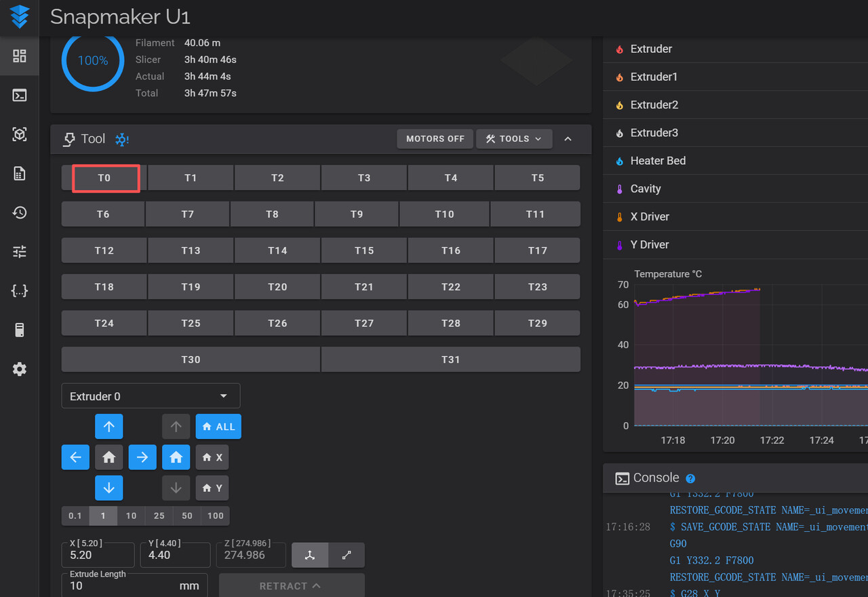This screenshot has height=597, width=868.
Task: Set jog step distance to 25
Action: point(159,516)
